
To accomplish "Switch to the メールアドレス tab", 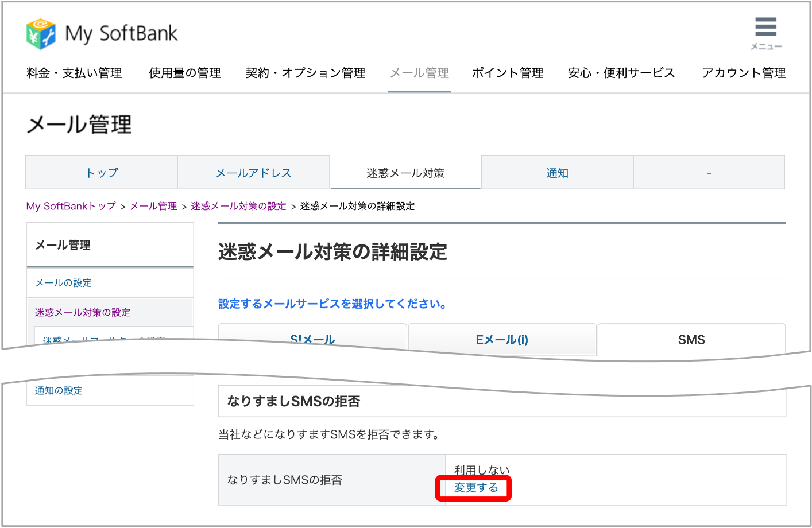I will coord(254,172).
